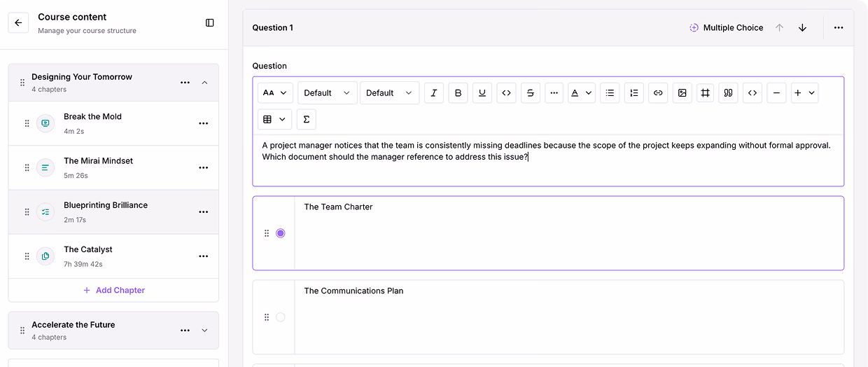The height and width of the screenshot is (367, 868).
Task: Insert a bulleted list
Action: point(610,92)
